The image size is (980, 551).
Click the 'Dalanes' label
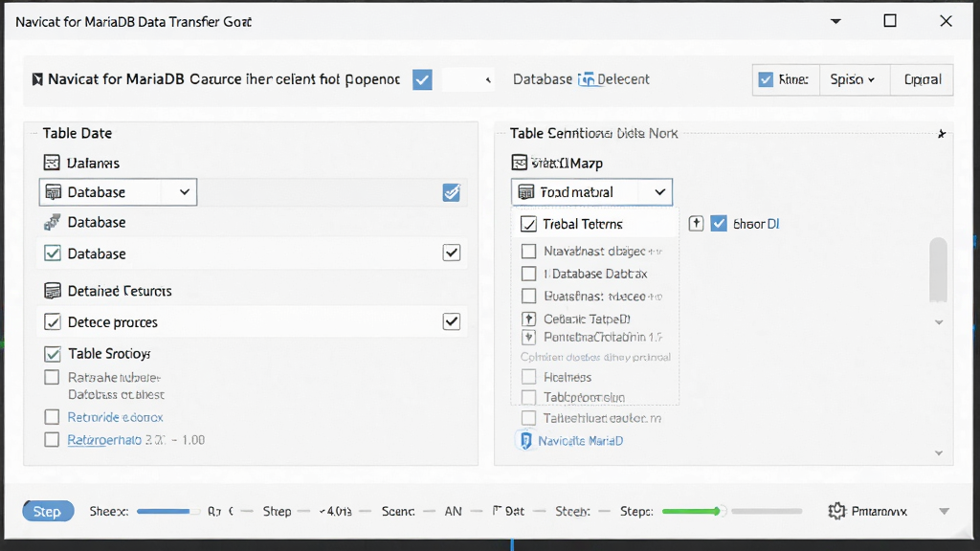(x=93, y=163)
